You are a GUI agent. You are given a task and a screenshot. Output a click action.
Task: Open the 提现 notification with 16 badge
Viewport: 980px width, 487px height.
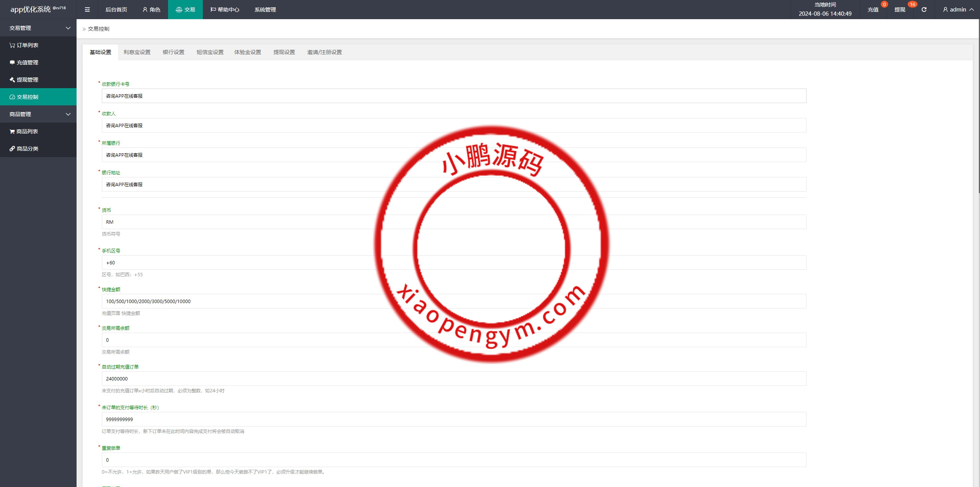click(x=900, y=10)
